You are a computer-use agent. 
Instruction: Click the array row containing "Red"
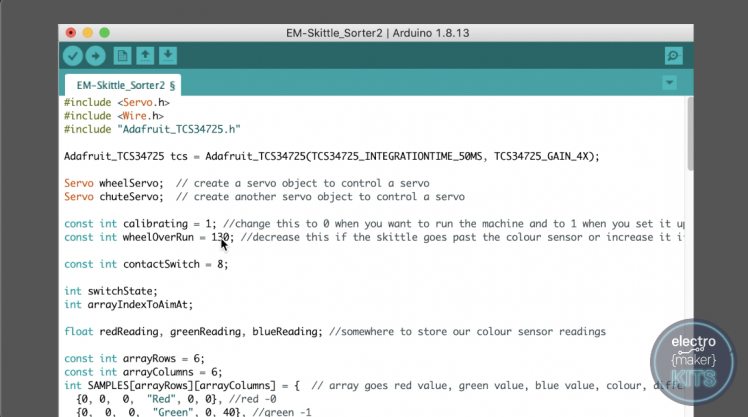pos(176,399)
